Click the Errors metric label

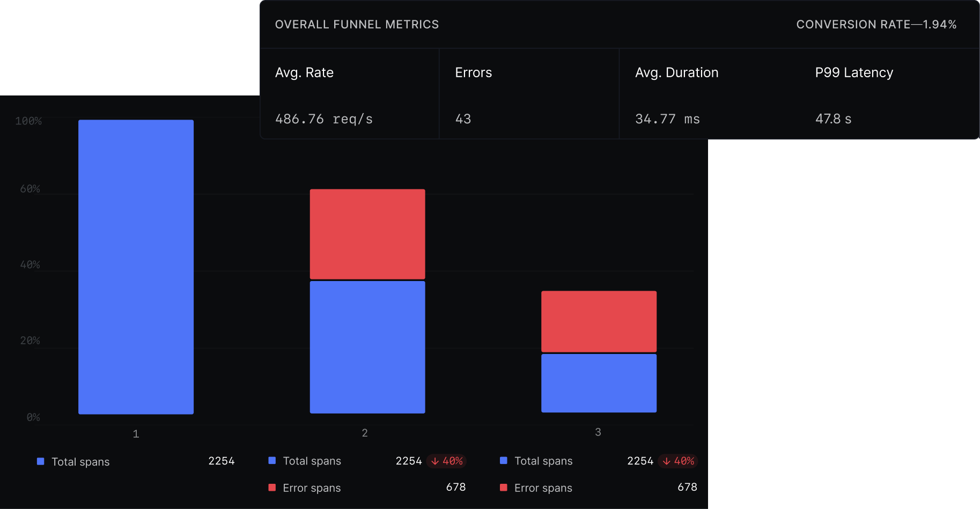473,72
